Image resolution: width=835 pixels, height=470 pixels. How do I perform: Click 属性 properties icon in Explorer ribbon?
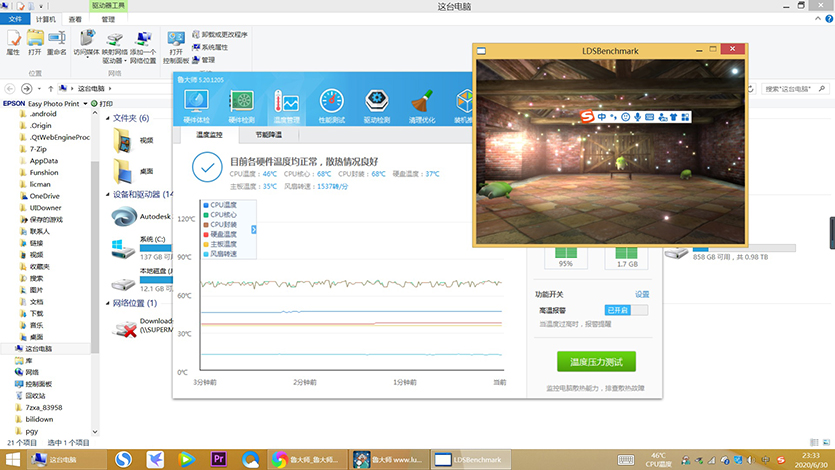pyautogui.click(x=13, y=43)
